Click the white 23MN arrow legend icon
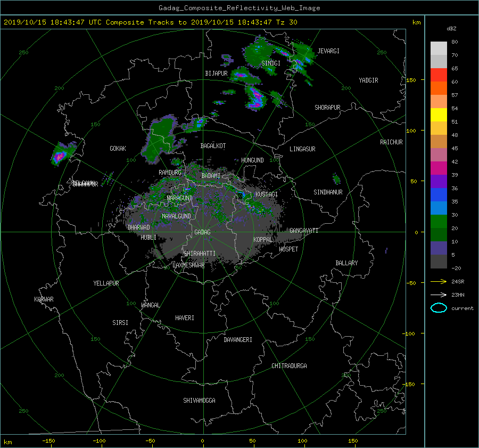Image resolution: width=479 pixels, height=448 pixels. click(x=439, y=295)
